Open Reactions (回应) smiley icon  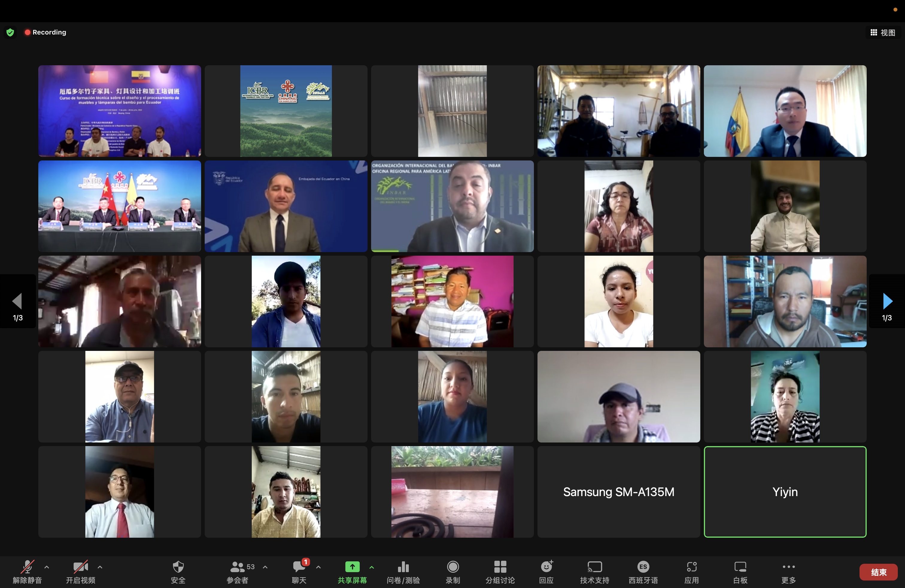(x=546, y=567)
